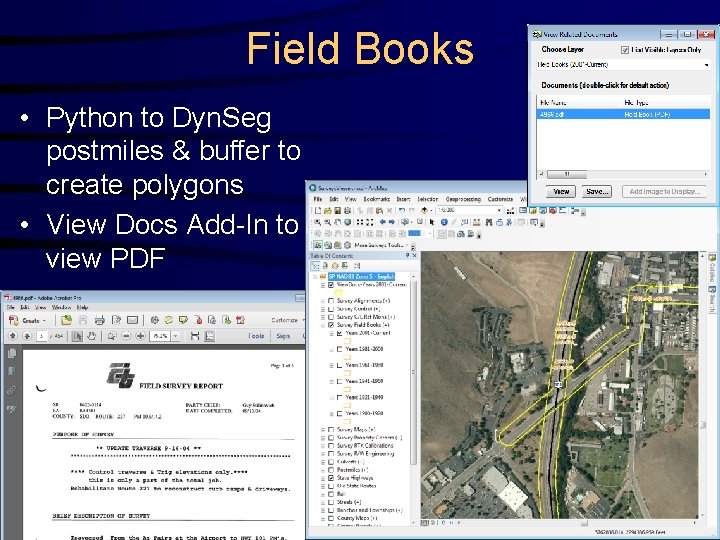Select Acrobat hand pan tool

(91, 336)
